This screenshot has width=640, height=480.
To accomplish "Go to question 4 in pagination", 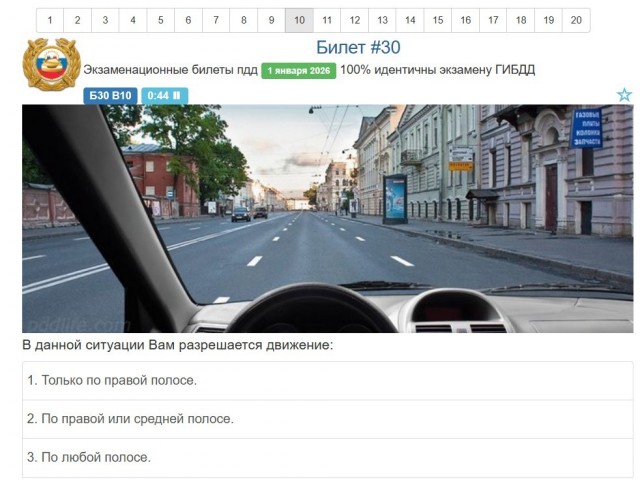I will click(x=133, y=20).
